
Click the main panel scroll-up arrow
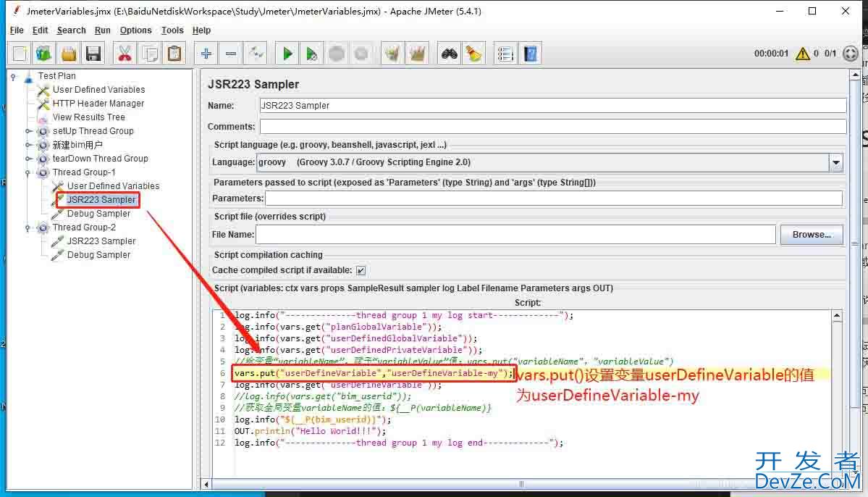pyautogui.click(x=855, y=75)
